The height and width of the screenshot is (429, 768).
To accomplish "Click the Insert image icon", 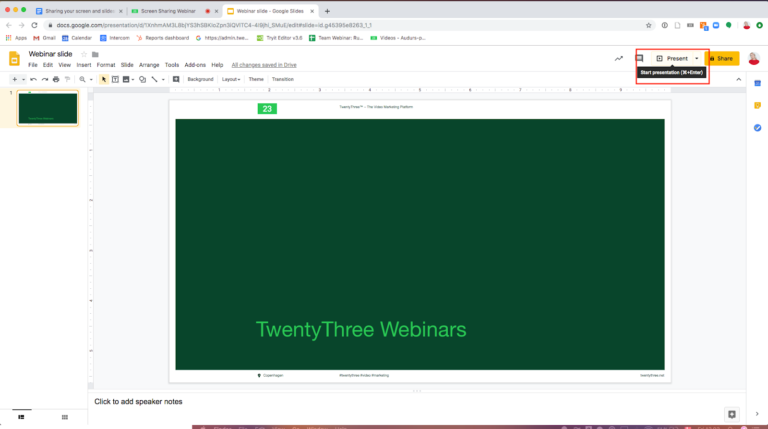I will pyautogui.click(x=126, y=79).
